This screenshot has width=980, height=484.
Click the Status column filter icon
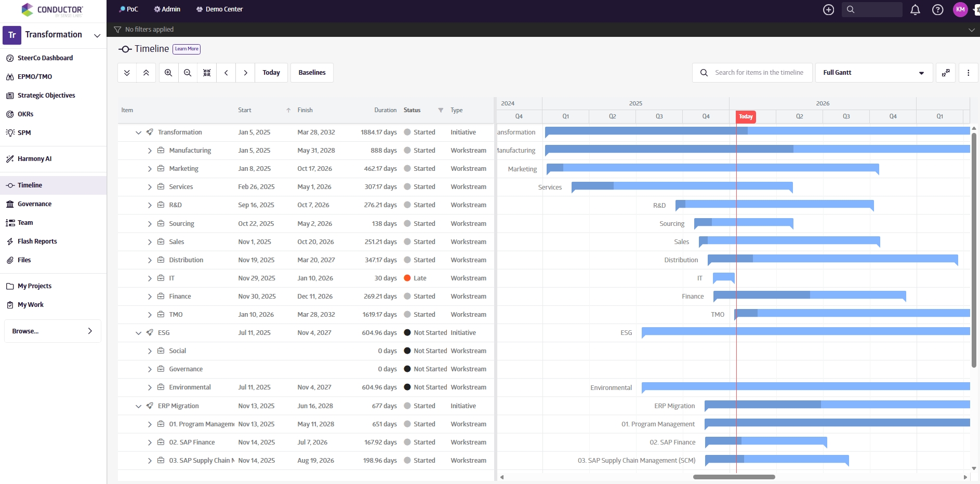(x=441, y=110)
